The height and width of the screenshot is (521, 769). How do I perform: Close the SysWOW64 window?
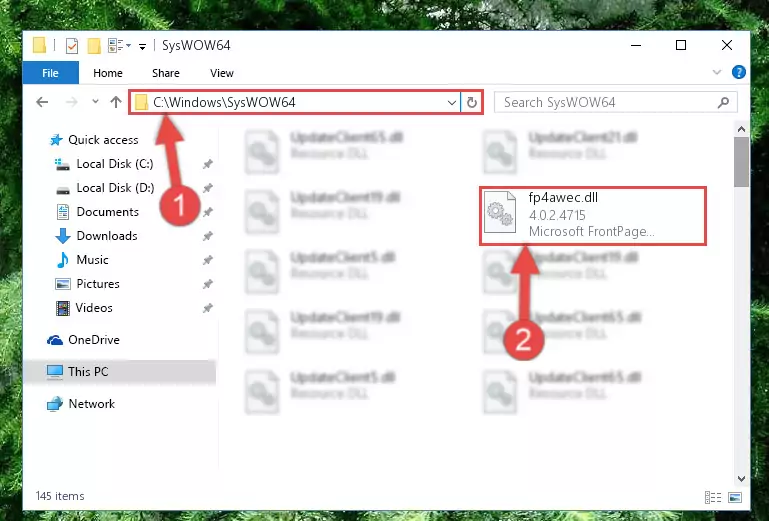click(727, 45)
